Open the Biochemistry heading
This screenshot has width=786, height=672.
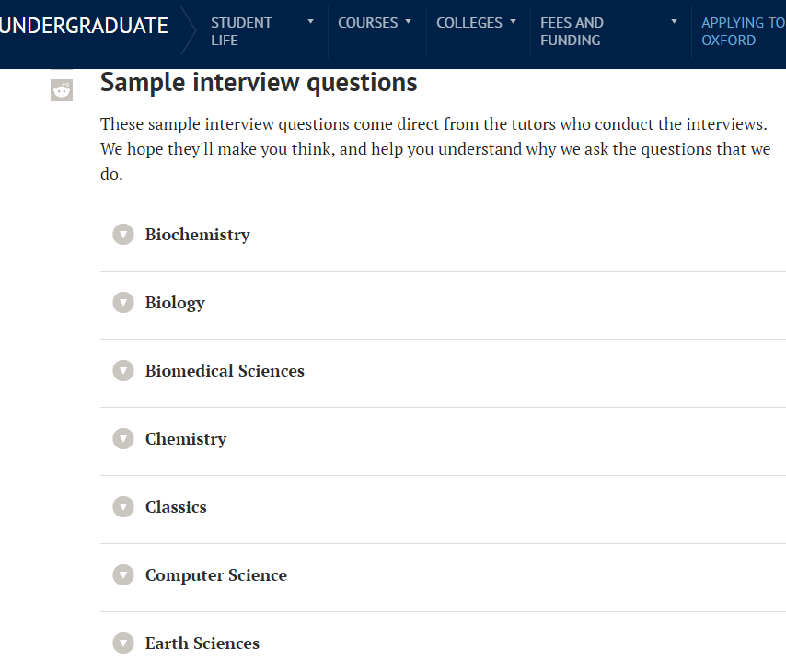point(198,235)
